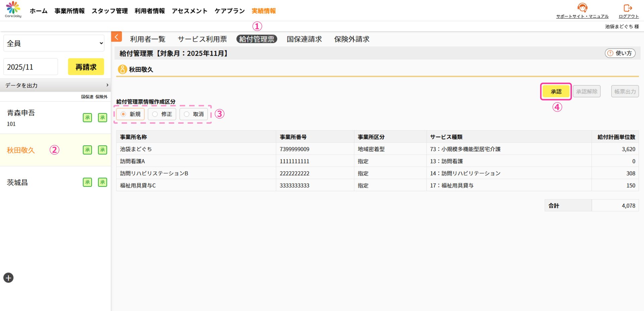This screenshot has width=644, height=311.
Task: Click 秋田敬久's 保険外 approval badge
Action: click(x=102, y=150)
